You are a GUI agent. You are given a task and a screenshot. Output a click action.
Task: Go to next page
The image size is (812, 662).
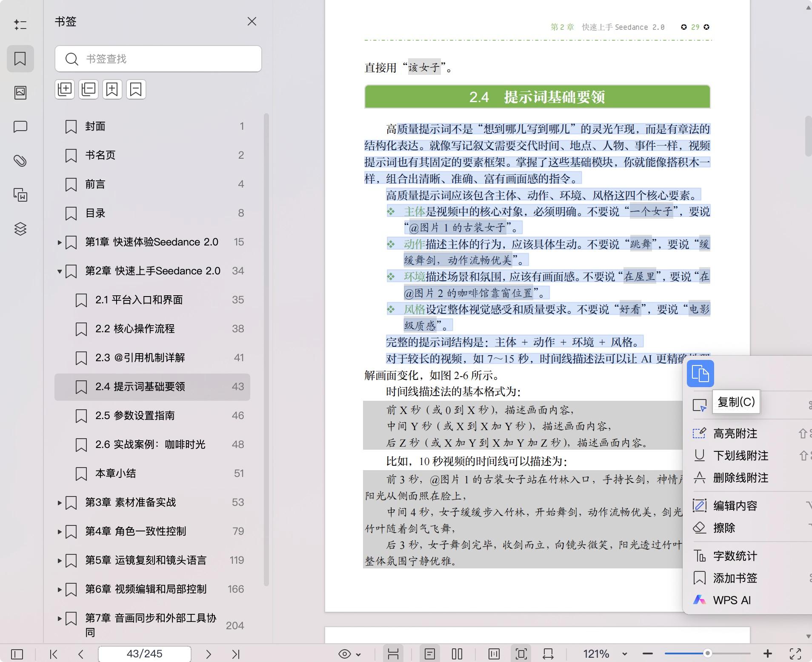(x=209, y=654)
